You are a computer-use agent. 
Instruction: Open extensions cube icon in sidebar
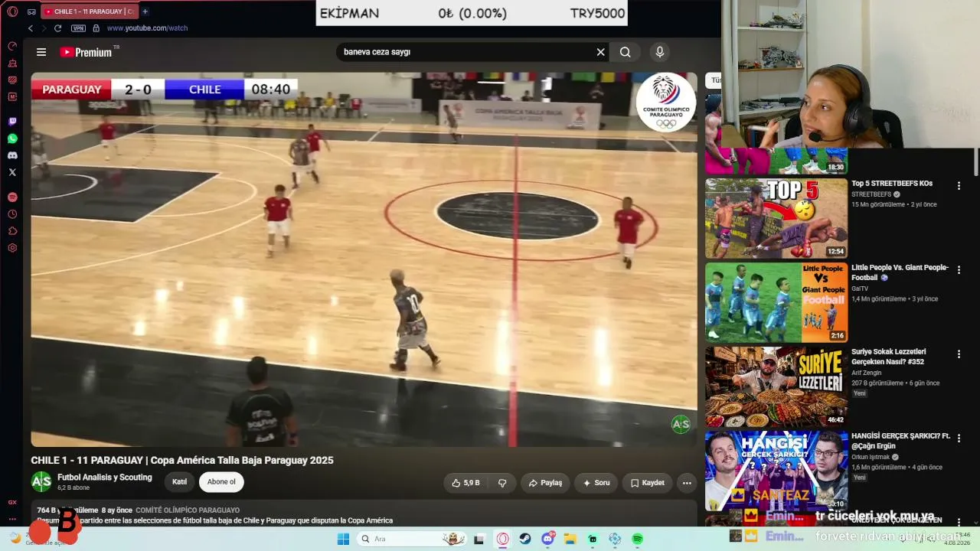[12, 231]
